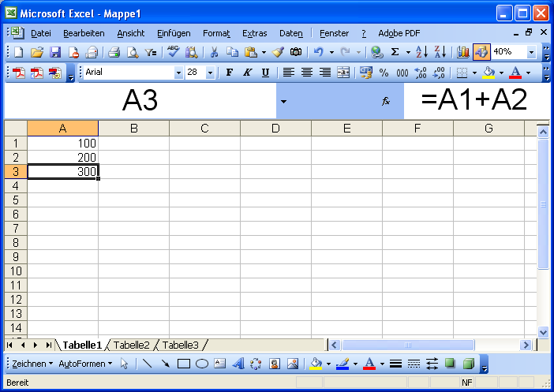The width and height of the screenshot is (554, 392).
Task: Open the Einfügen menu
Action: 174,33
